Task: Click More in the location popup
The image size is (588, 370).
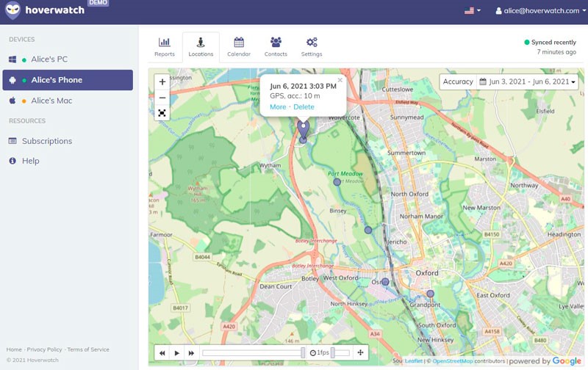Action: 278,106
